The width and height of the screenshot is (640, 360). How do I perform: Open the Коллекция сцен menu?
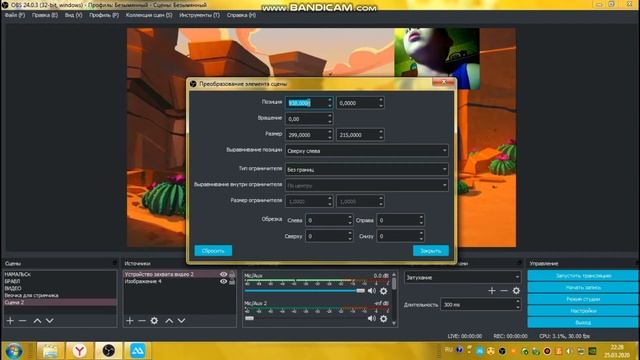[149, 15]
